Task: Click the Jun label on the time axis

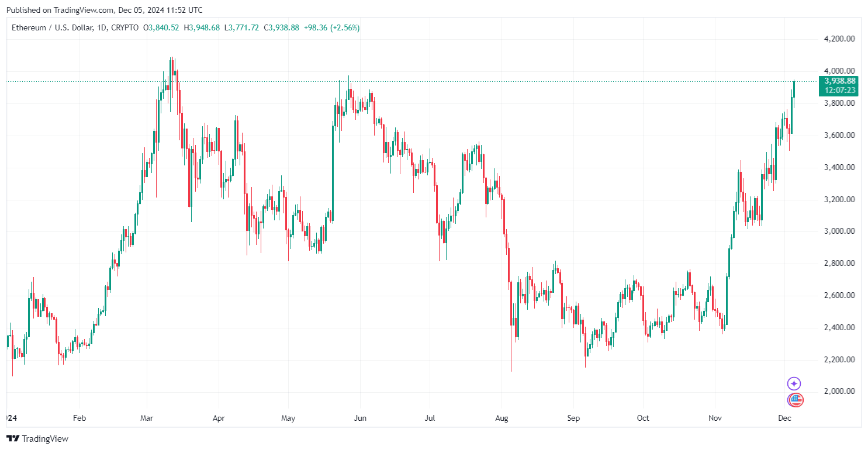Action: click(x=360, y=418)
